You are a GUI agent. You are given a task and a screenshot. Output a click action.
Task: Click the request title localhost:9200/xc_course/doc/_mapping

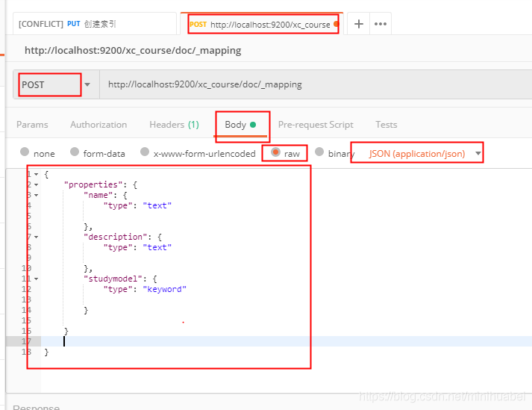[133, 51]
